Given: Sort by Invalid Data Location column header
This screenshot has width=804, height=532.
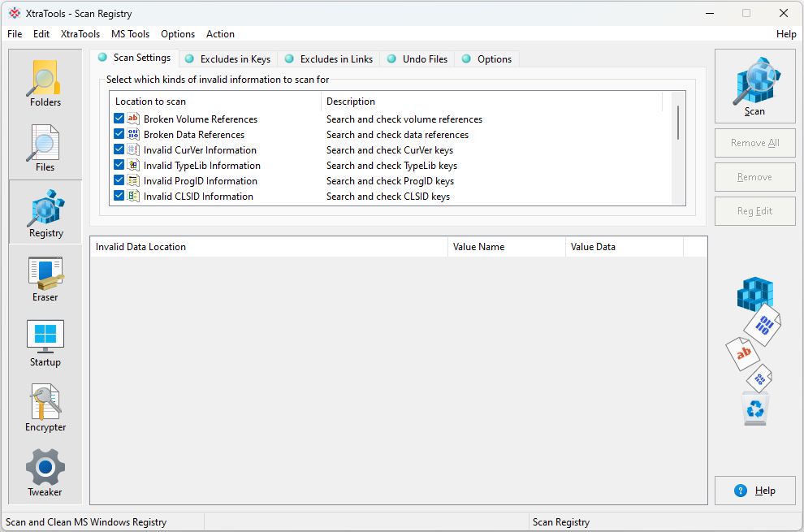Looking at the screenshot, I should pos(268,247).
